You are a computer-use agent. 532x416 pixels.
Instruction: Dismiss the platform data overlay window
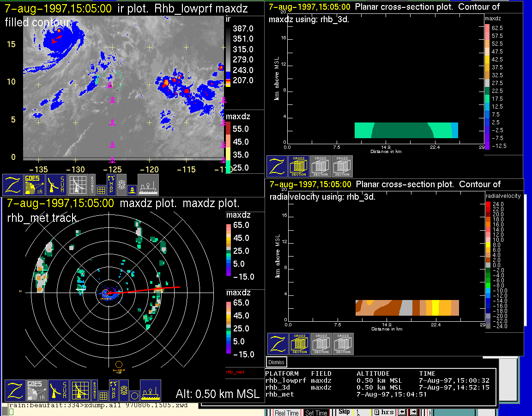[x=277, y=362]
